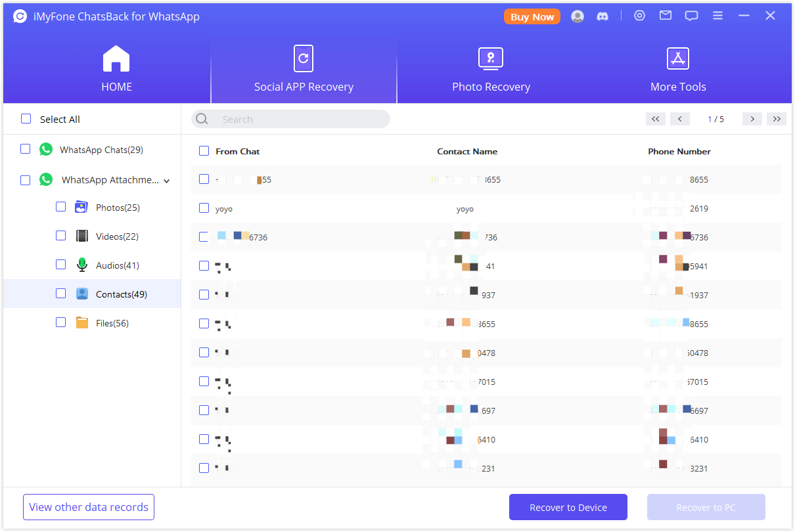795x532 pixels.
Task: Click the HOME house icon
Action: point(116,59)
